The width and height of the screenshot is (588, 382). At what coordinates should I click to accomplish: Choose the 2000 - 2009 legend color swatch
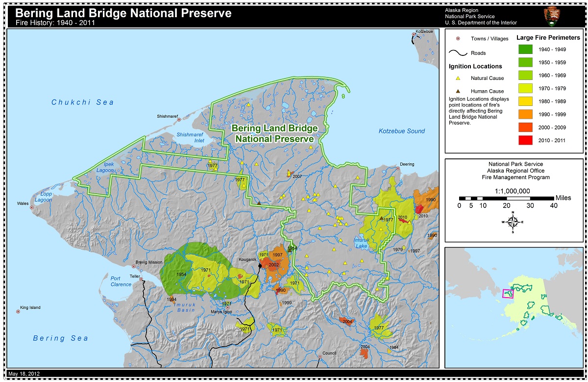pos(526,127)
